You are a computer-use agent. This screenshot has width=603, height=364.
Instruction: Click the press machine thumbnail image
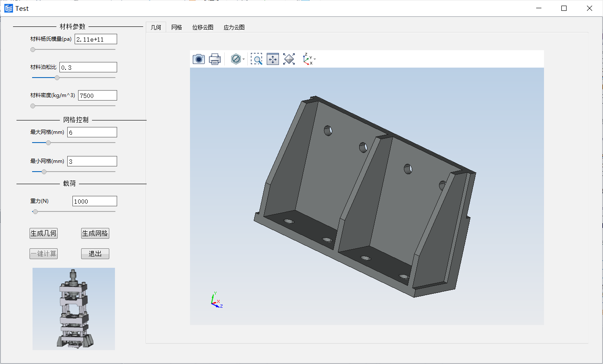click(74, 309)
